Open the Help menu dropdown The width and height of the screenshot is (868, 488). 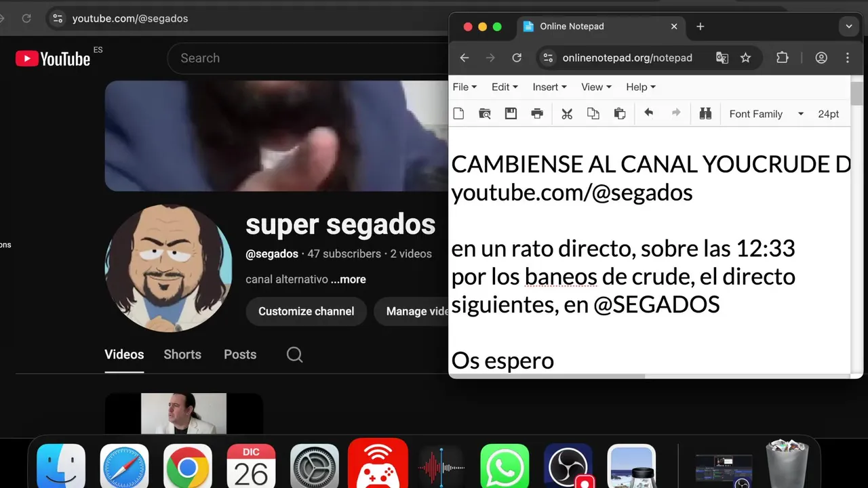pyautogui.click(x=641, y=87)
